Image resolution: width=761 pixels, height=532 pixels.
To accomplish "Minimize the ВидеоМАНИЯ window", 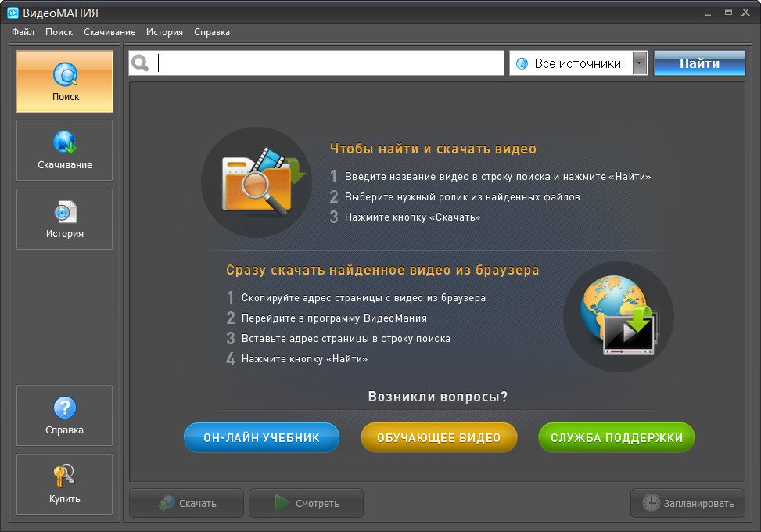I will pos(708,13).
